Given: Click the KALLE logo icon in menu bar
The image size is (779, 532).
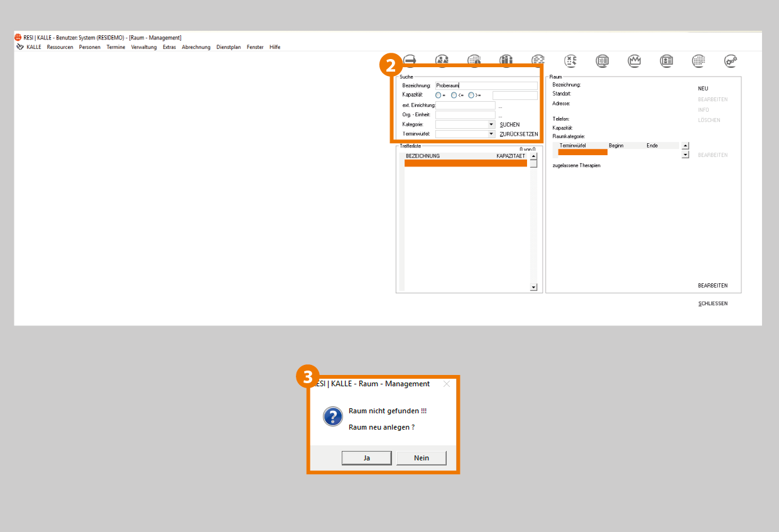Looking at the screenshot, I should [x=20, y=47].
